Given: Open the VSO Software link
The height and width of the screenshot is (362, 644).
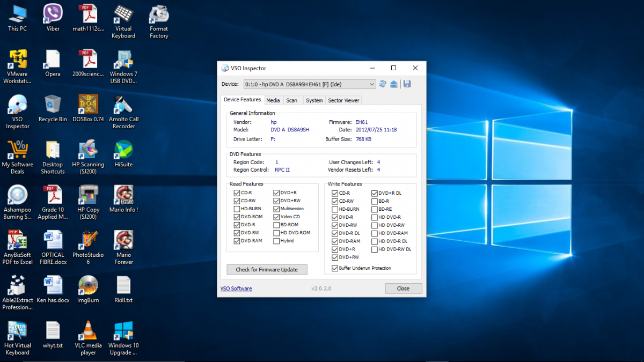Looking at the screenshot, I should coord(236,289).
